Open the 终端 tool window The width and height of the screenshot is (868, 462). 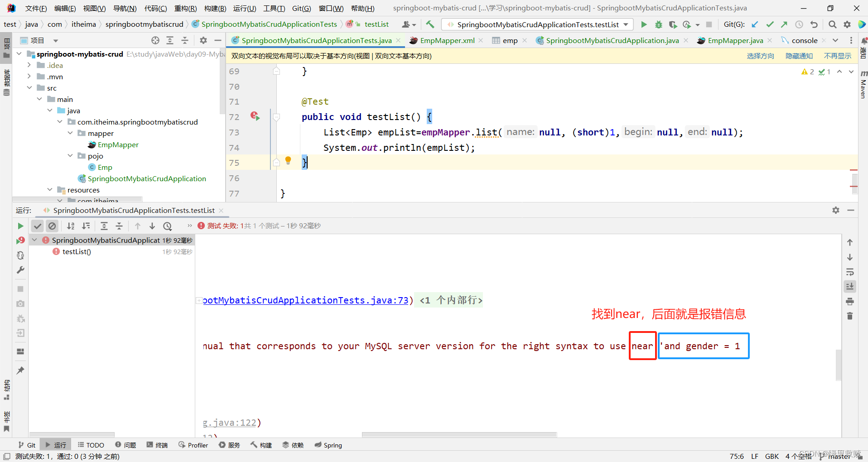click(x=157, y=445)
